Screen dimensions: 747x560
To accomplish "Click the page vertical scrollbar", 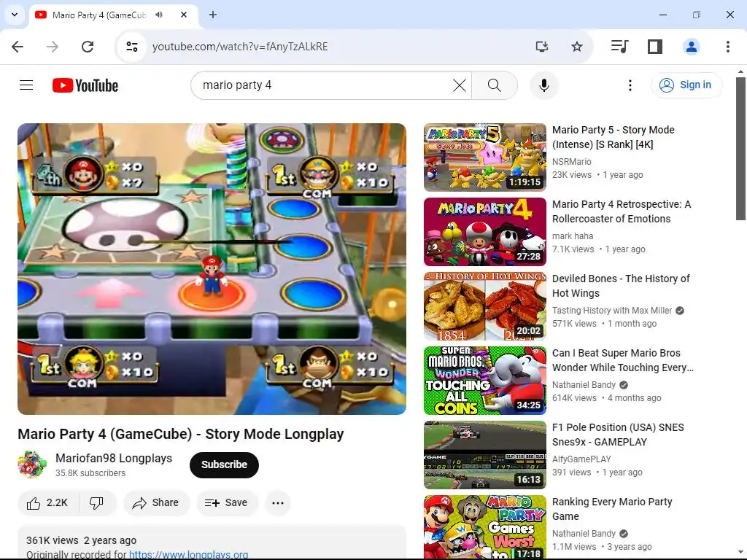I will (740, 147).
